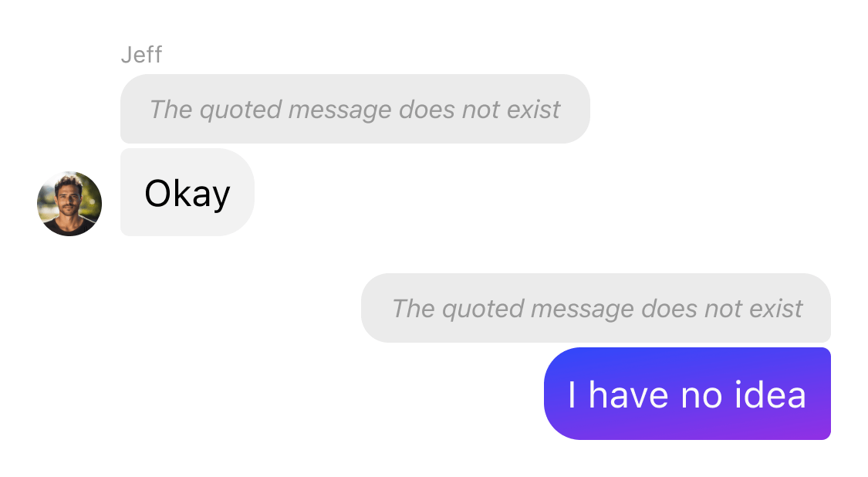868x477 pixels.
Task: Open Jeff's profile photo avatar
Action: pos(69,203)
